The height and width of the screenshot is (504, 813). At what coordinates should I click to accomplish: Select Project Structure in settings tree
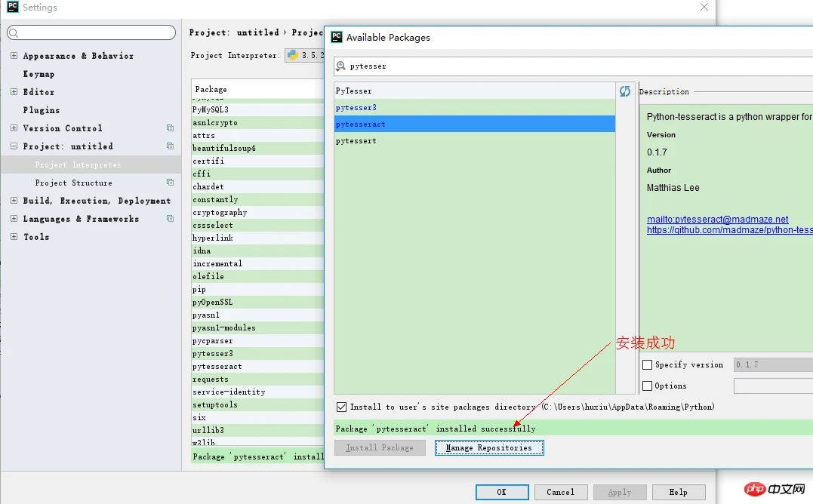74,183
